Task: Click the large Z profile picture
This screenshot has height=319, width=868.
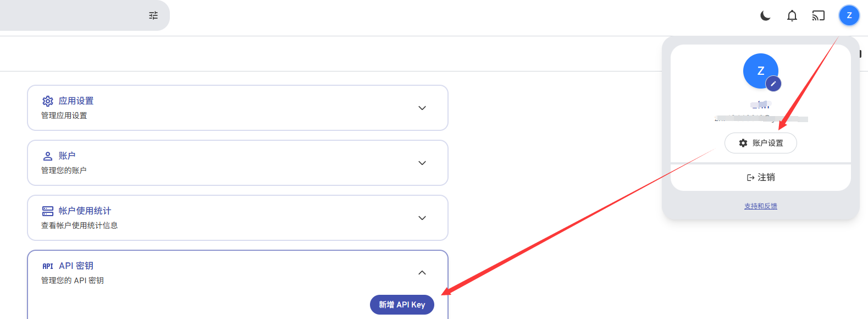Action: [759, 70]
